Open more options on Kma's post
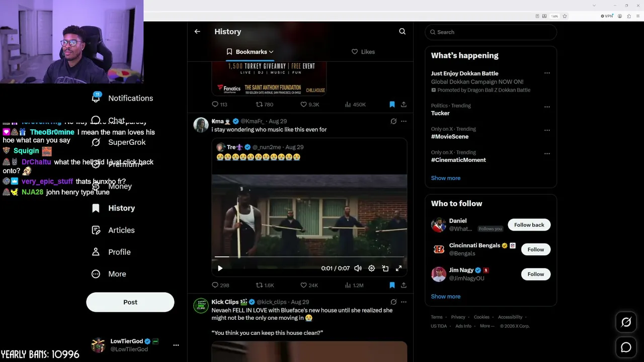The image size is (644, 362). click(404, 121)
